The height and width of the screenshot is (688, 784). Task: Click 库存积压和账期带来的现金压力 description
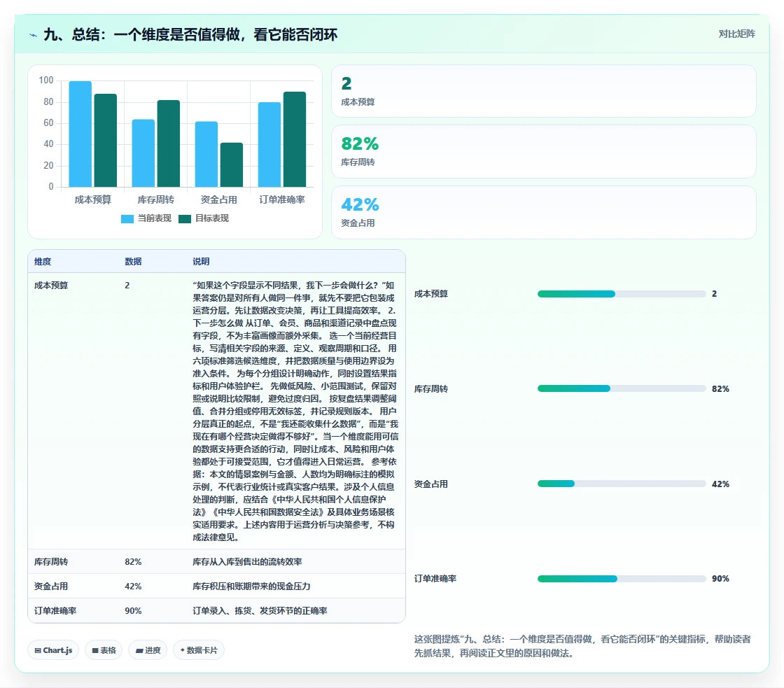point(251,587)
